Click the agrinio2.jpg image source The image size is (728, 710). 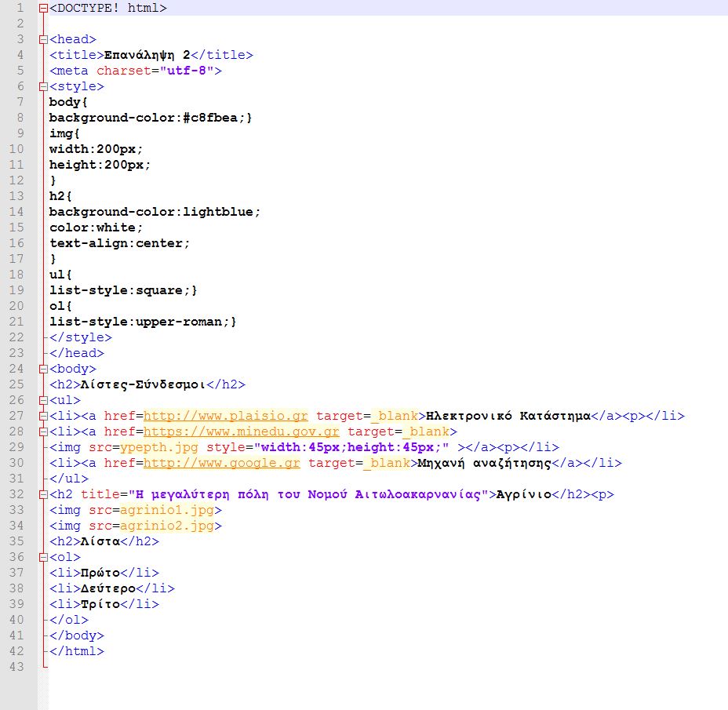[166, 526]
